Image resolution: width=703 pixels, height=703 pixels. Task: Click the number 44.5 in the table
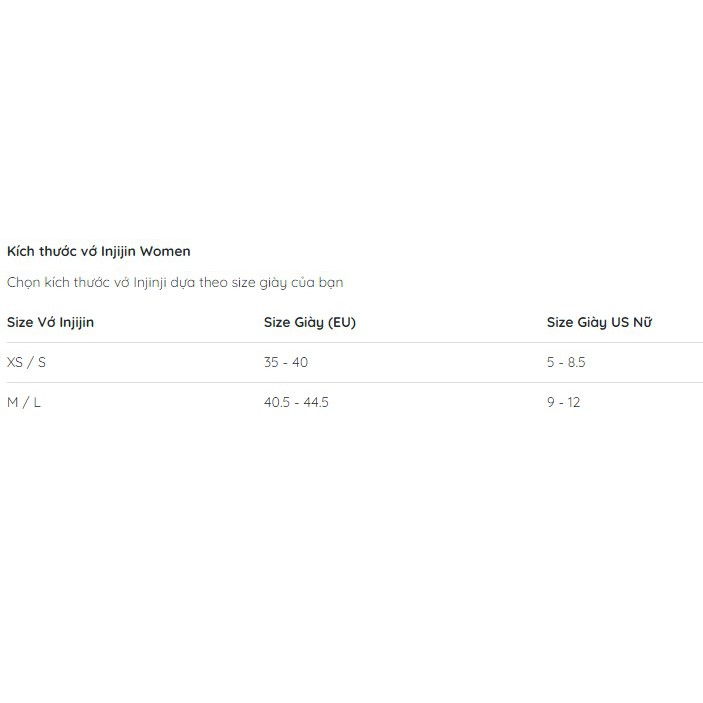coord(316,402)
